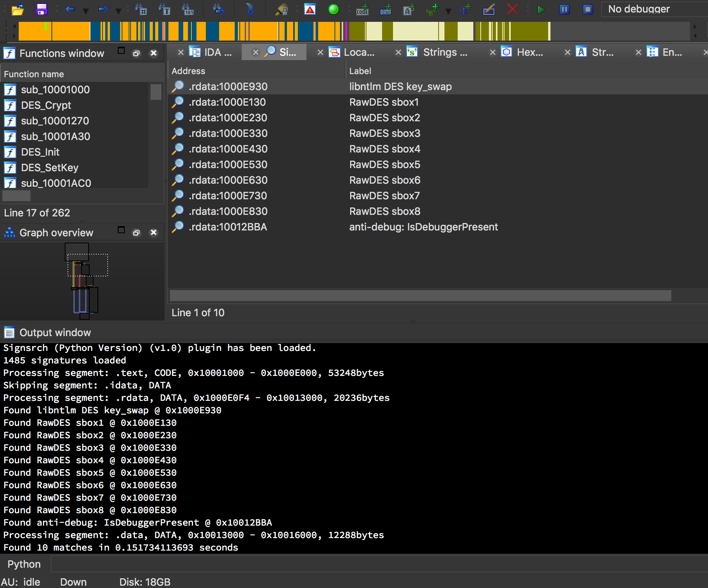Open the 'No debugger' selection dropdown
This screenshot has width=708, height=588.
pos(654,9)
